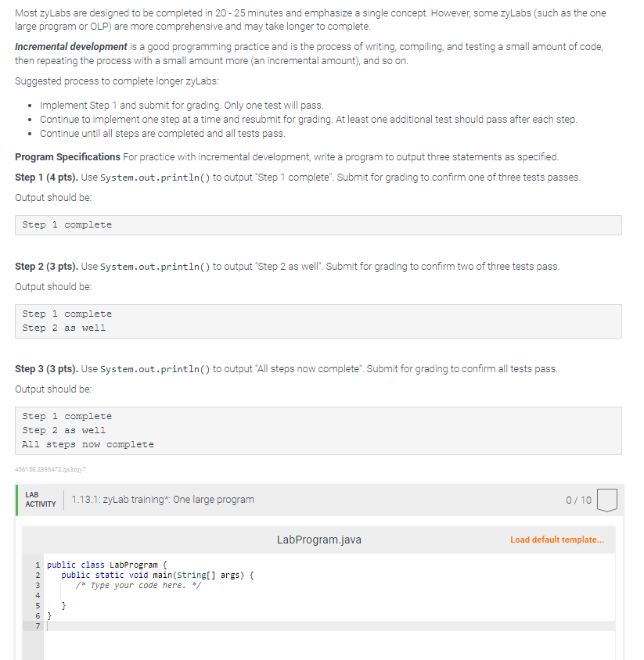This screenshot has height=660, width=644.
Task: Click 'Suggested process to complete longer zyLabs:' text
Action: tap(117, 81)
